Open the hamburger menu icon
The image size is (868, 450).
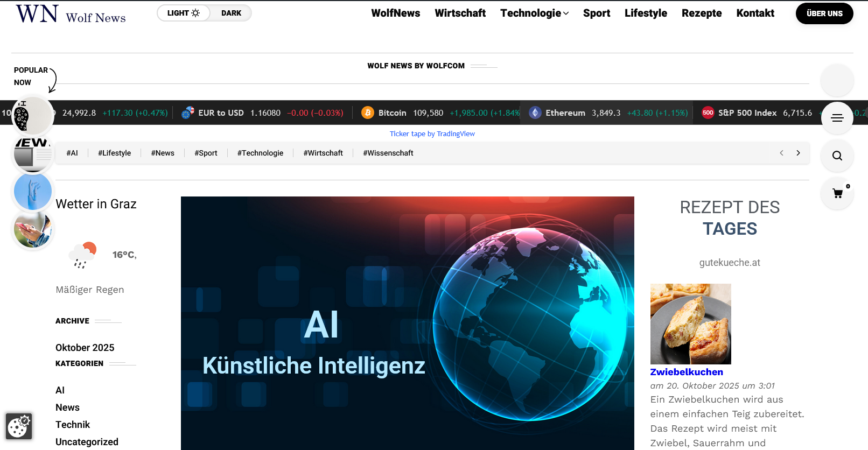pyautogui.click(x=837, y=118)
